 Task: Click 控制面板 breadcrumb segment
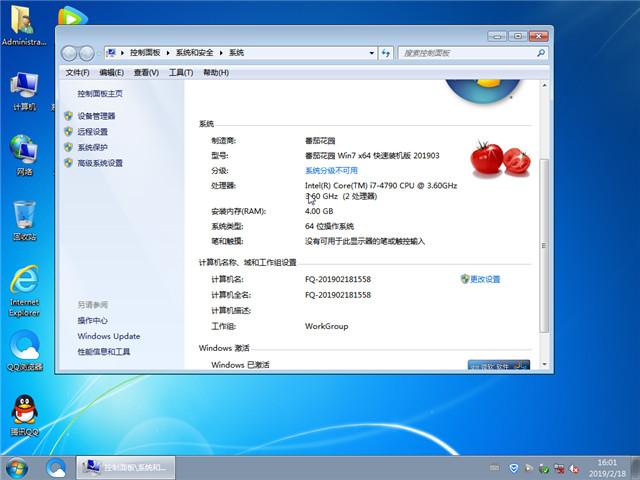145,53
